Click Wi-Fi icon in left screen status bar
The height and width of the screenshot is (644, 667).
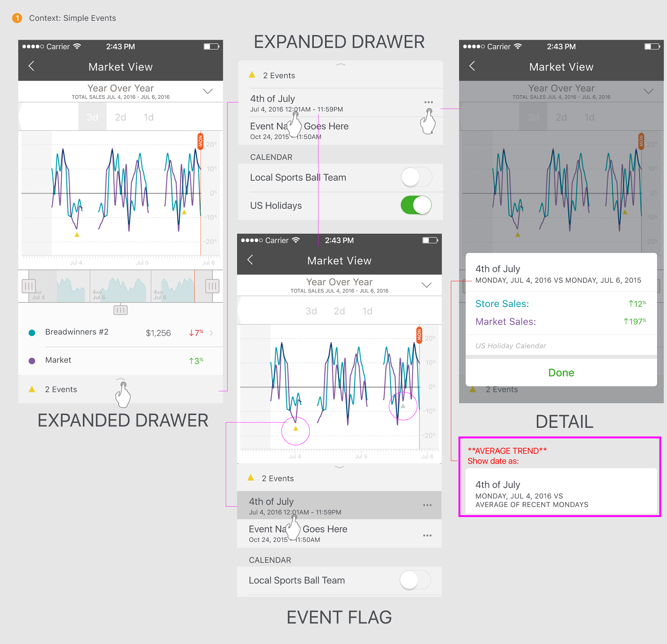[77, 46]
